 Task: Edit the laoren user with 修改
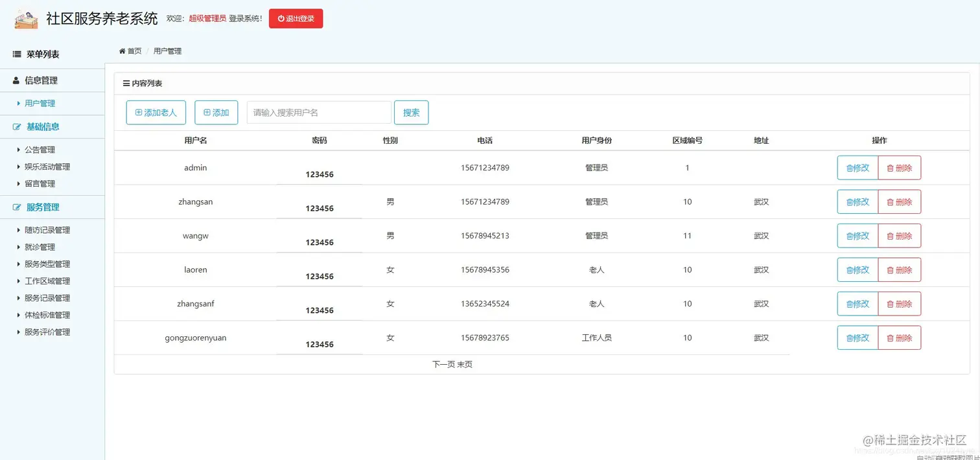(857, 270)
